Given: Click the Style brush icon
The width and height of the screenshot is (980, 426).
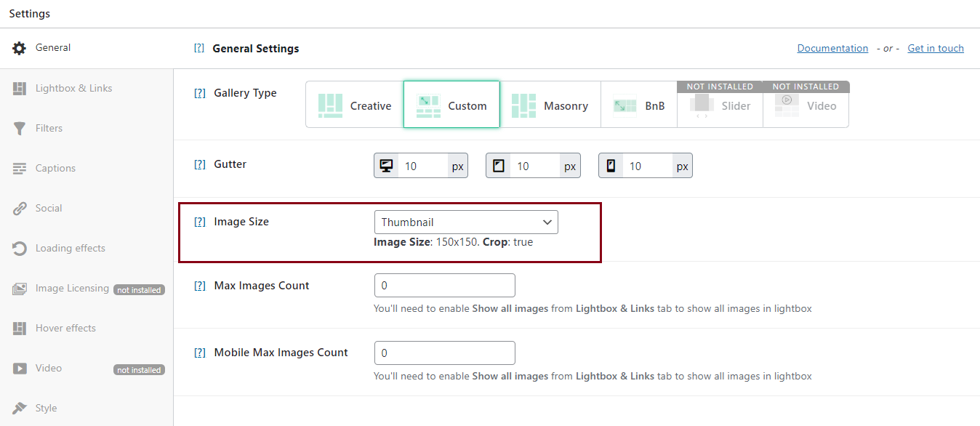Looking at the screenshot, I should click(x=20, y=408).
